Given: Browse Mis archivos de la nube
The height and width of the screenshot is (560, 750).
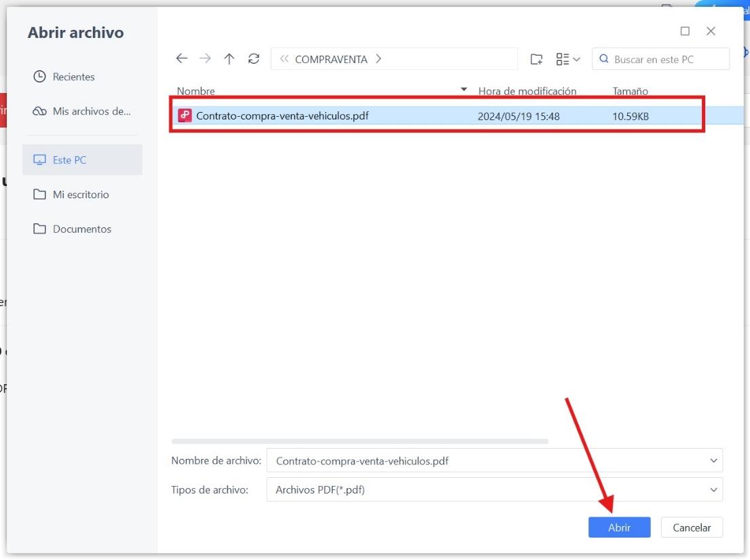Looking at the screenshot, I should 81,111.
